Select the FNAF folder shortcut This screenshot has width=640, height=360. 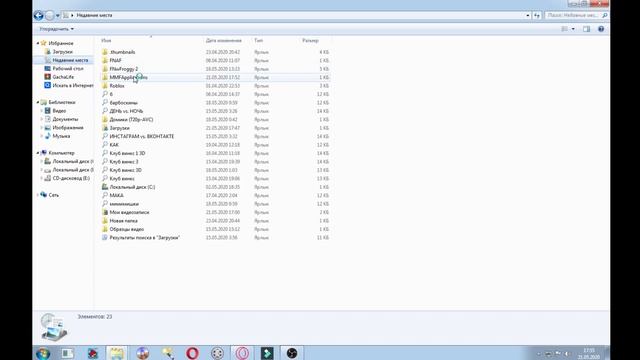(x=116, y=60)
